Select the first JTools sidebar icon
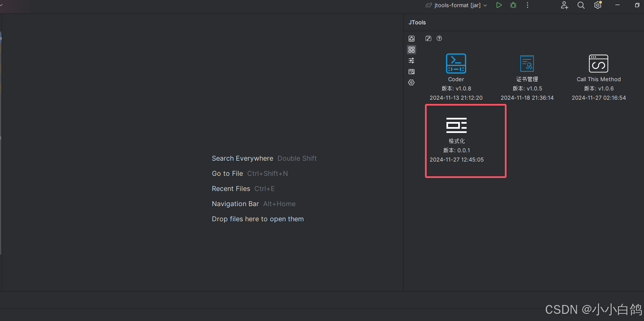The width and height of the screenshot is (644, 321). coord(412,39)
